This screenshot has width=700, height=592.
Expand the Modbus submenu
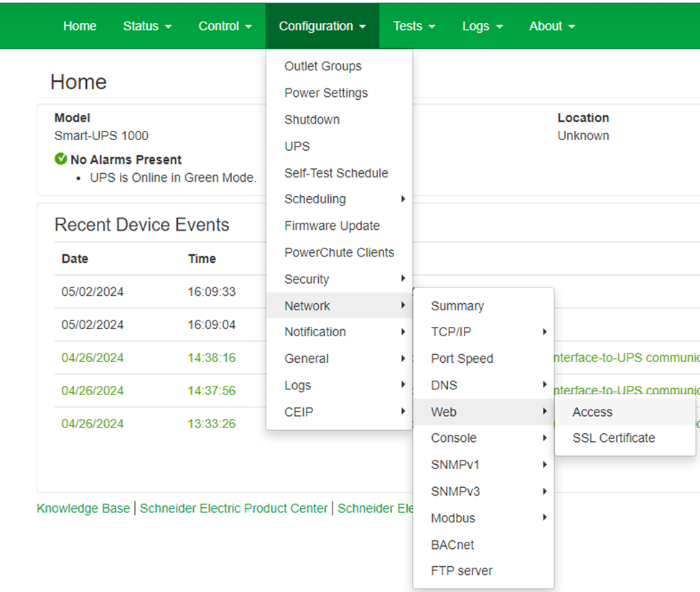click(483, 518)
